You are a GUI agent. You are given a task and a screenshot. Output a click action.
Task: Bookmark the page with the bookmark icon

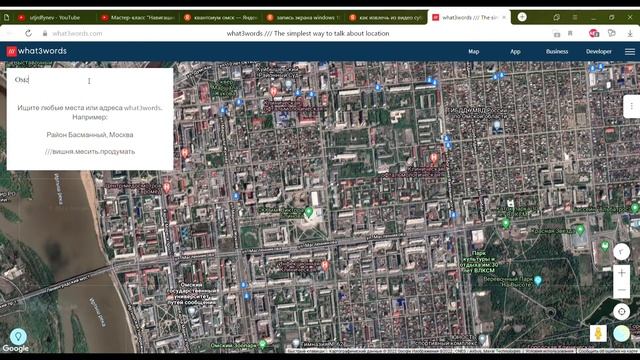point(570,33)
